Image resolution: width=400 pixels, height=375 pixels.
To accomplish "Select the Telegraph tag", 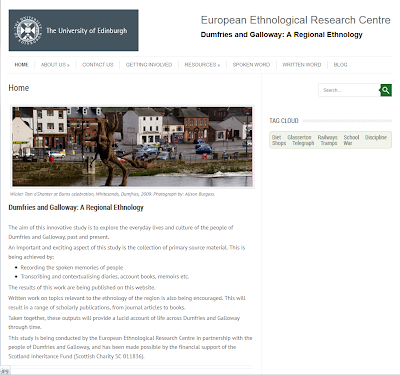I will point(303,143).
